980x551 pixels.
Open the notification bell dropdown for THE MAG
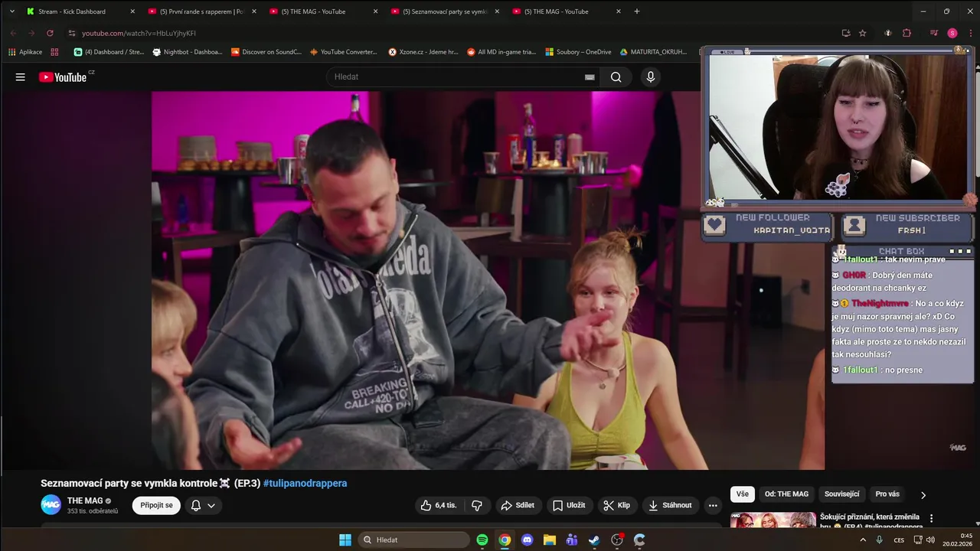click(x=203, y=505)
